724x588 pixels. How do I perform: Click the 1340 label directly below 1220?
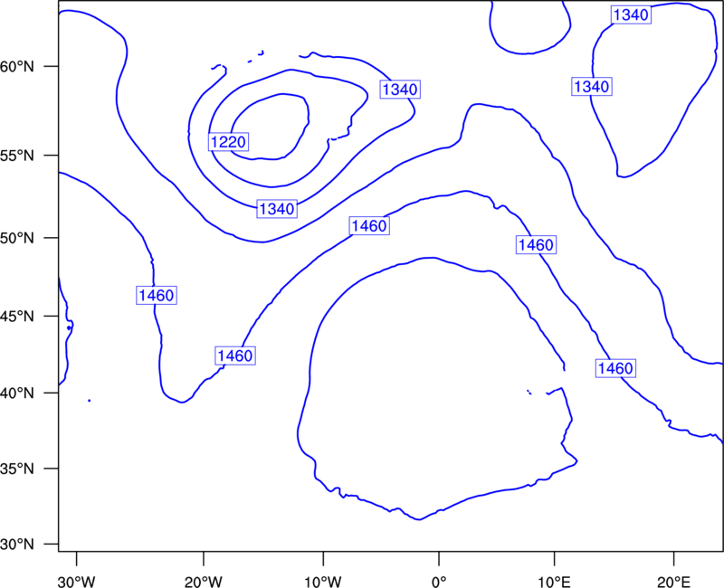click(277, 209)
